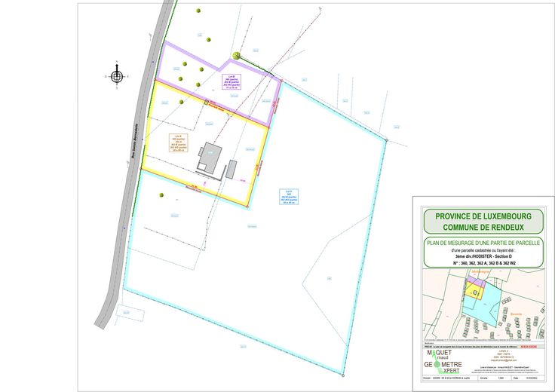
Task: Click the large tree symbol on Lot B's boundary
Action: (236, 55)
